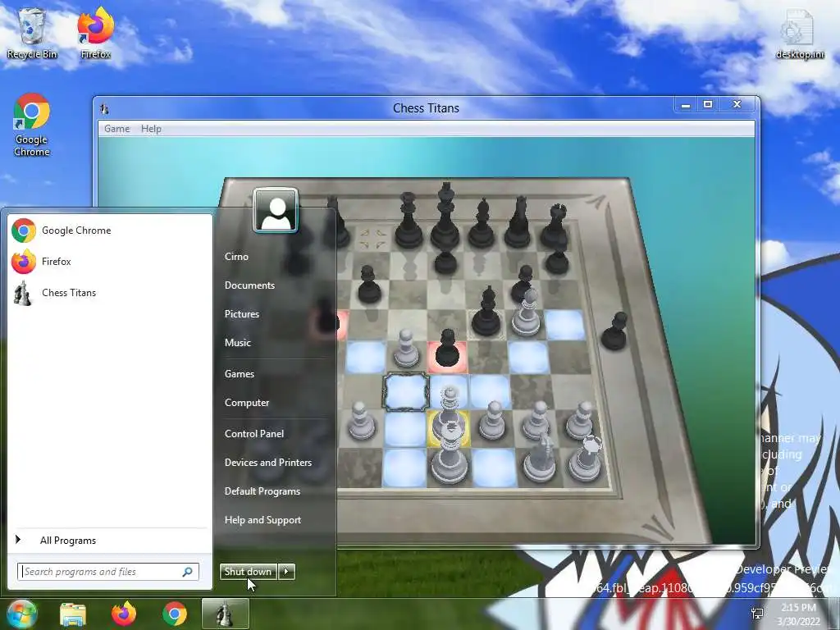
Task: Click the Shut down button
Action: [x=248, y=572]
